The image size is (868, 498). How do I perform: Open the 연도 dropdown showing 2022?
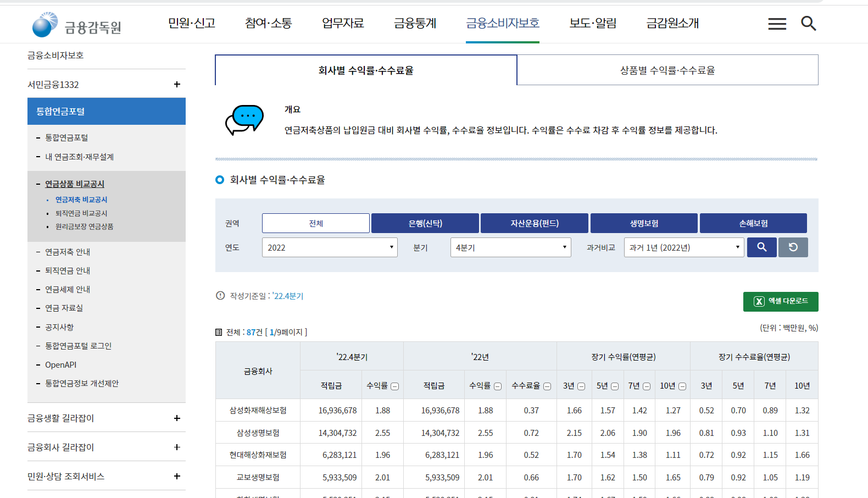330,247
